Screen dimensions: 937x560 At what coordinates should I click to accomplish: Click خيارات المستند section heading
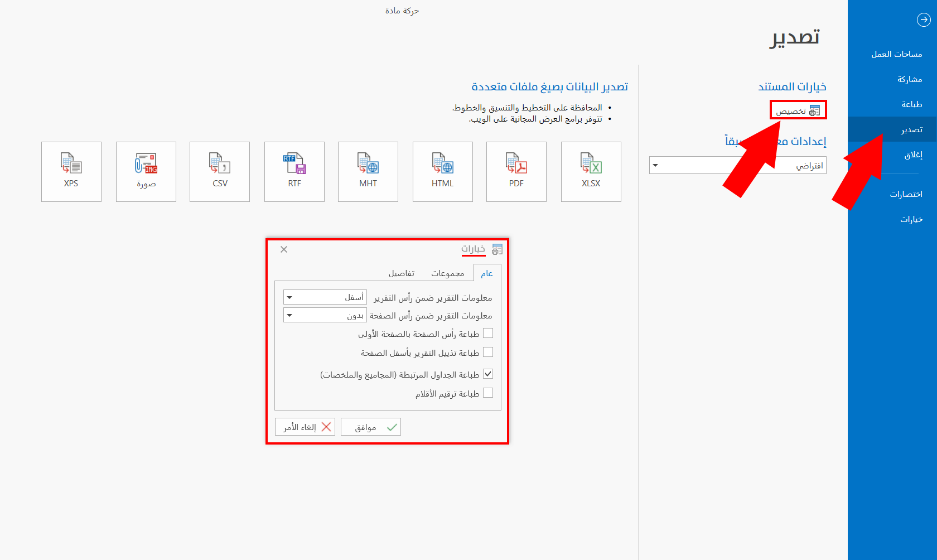click(792, 86)
